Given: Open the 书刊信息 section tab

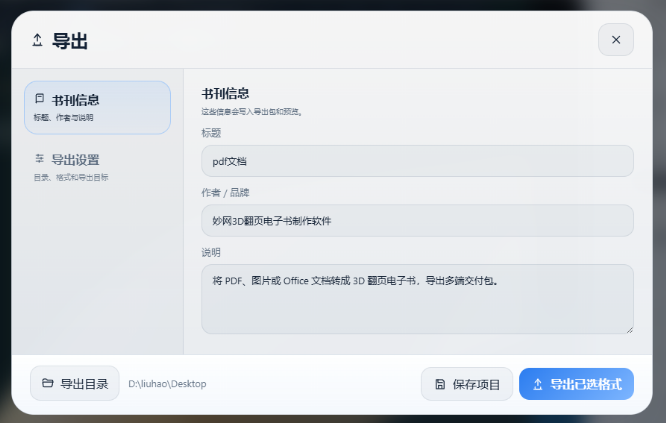Looking at the screenshot, I should pos(97,108).
